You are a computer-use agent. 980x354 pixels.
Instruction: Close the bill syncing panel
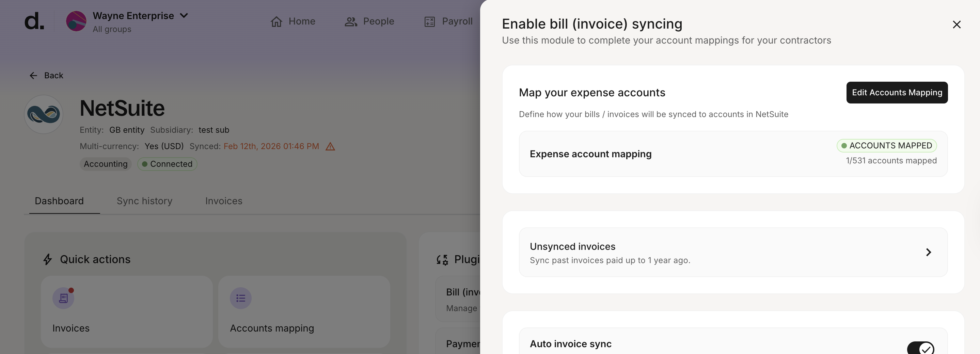(957, 25)
